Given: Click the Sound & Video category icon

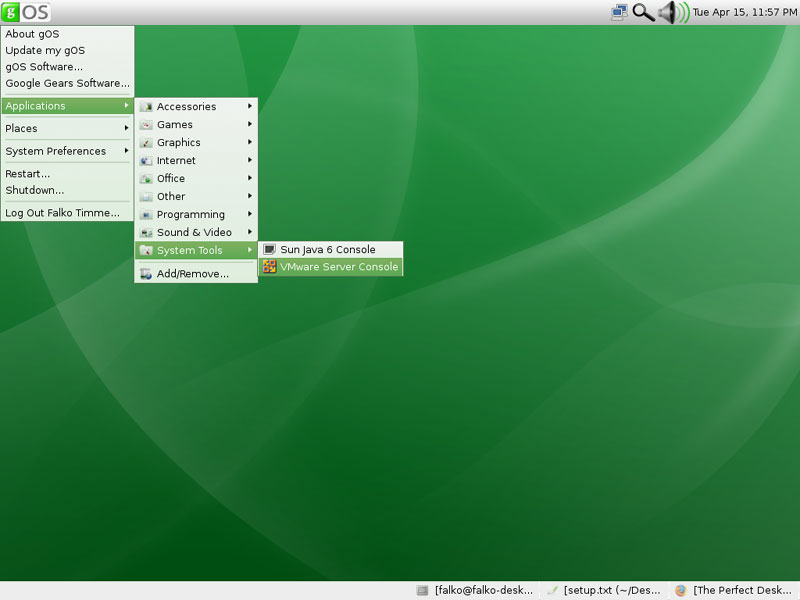Looking at the screenshot, I should coord(146,233).
